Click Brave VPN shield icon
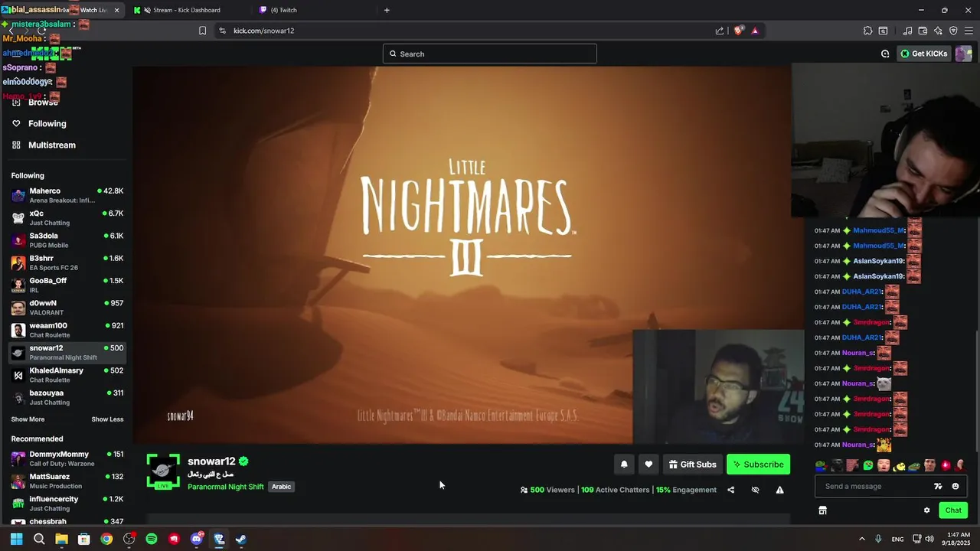 (x=953, y=31)
